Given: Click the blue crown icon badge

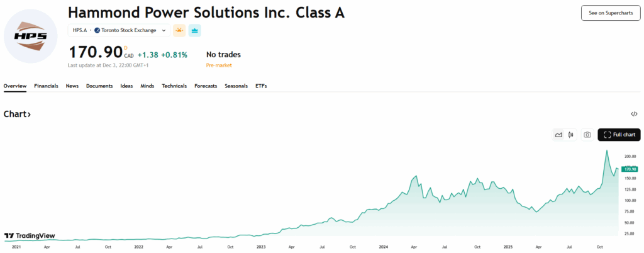Looking at the screenshot, I should tap(194, 30).
